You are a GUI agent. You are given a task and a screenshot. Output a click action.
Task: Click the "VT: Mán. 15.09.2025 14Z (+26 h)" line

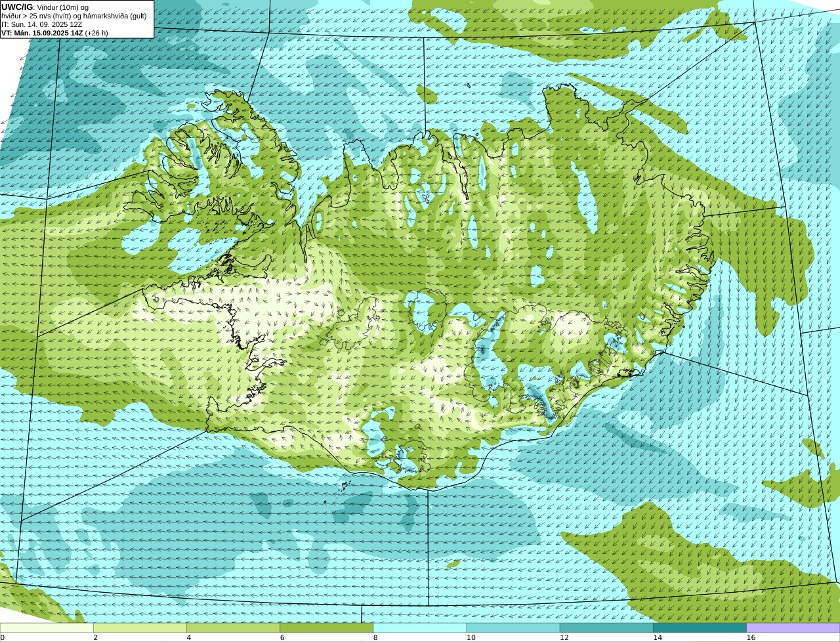tap(54, 33)
